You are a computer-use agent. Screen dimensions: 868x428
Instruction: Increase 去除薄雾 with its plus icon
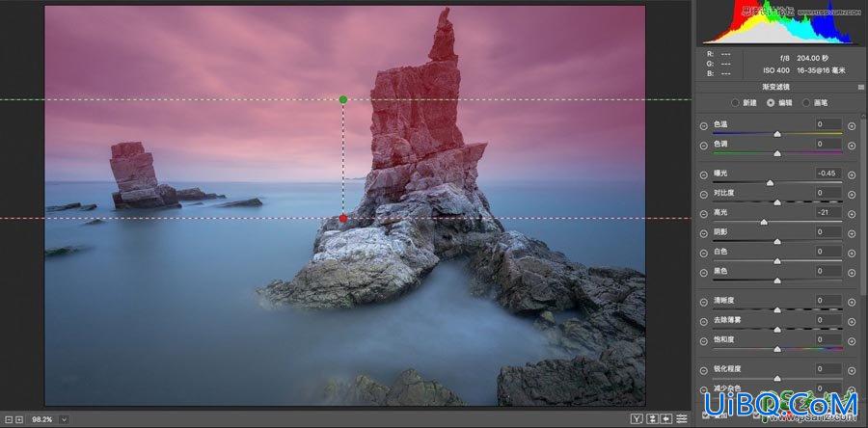(x=852, y=321)
